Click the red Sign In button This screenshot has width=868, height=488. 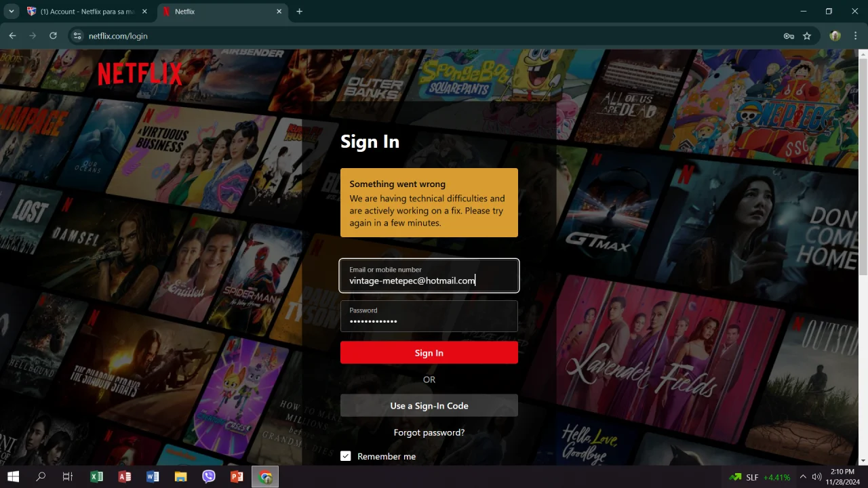[429, 352]
